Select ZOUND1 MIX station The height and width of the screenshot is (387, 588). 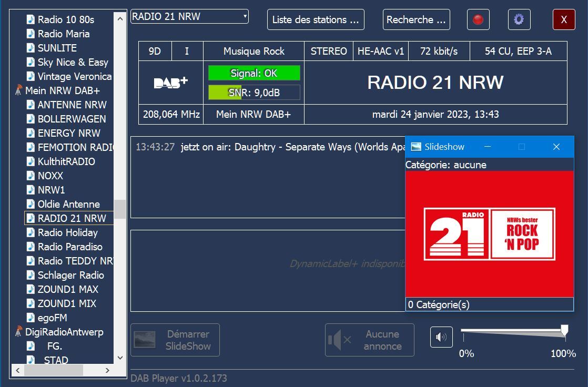67,304
